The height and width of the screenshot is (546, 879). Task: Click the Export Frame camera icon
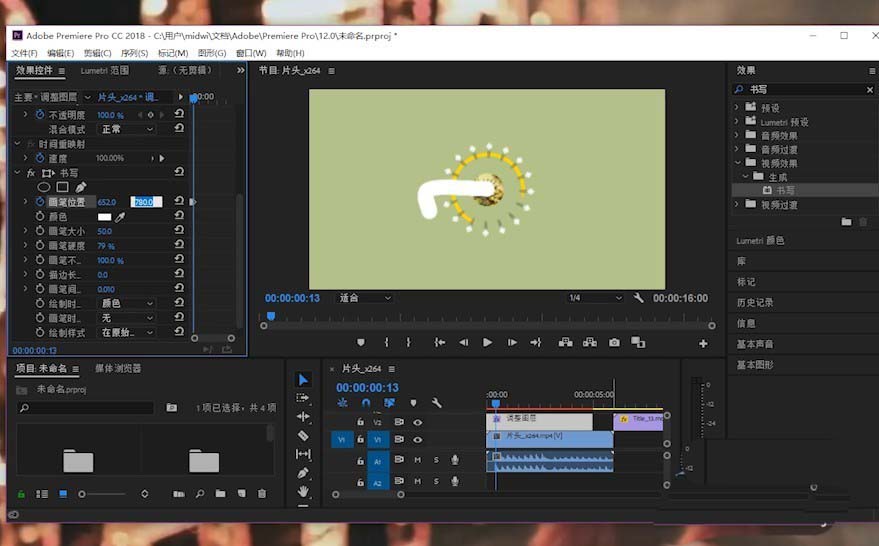[x=614, y=342]
